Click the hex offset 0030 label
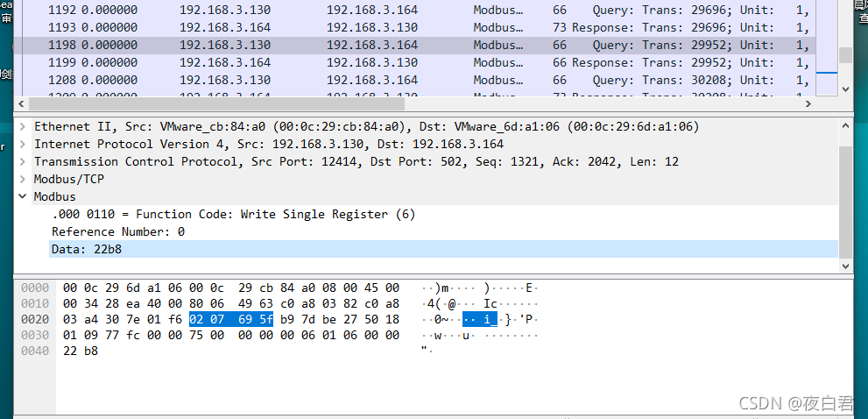868x419 pixels. tap(35, 335)
